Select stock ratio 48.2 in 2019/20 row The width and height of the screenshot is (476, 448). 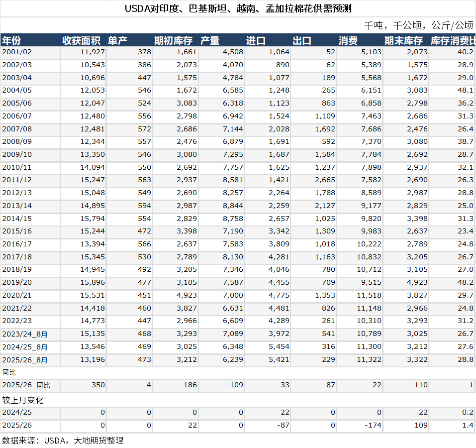tap(466, 282)
